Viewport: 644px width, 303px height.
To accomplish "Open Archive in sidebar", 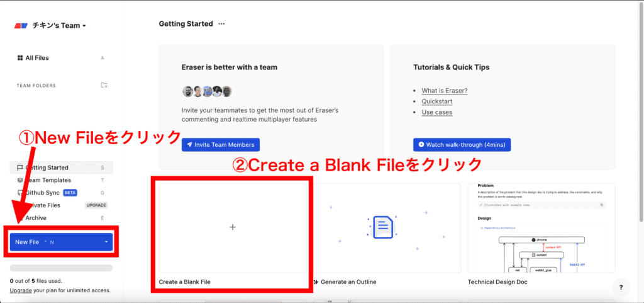I will [x=61, y=218].
